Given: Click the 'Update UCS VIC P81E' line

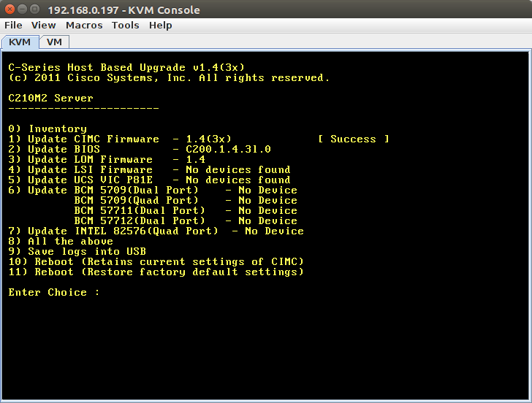Looking at the screenshot, I should click(149, 180).
